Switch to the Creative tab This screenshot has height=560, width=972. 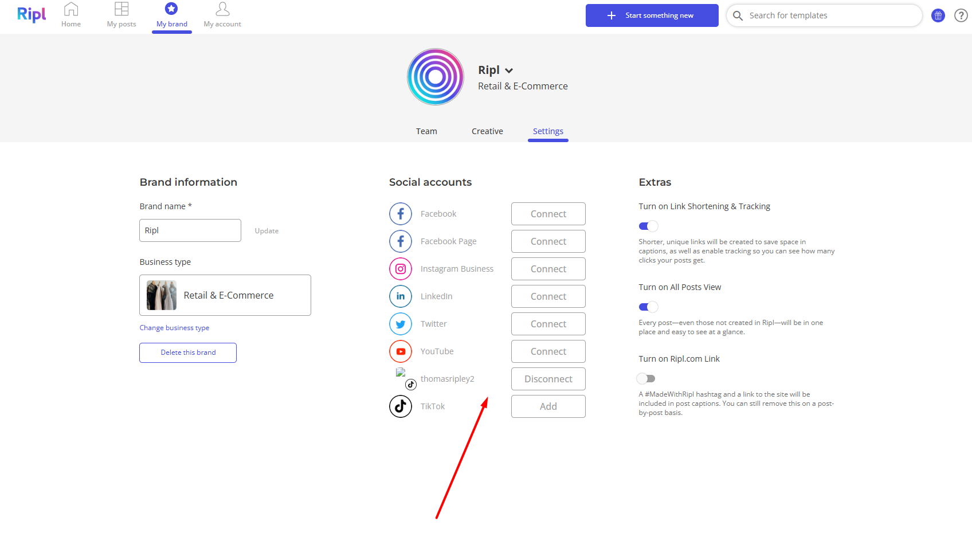point(487,131)
